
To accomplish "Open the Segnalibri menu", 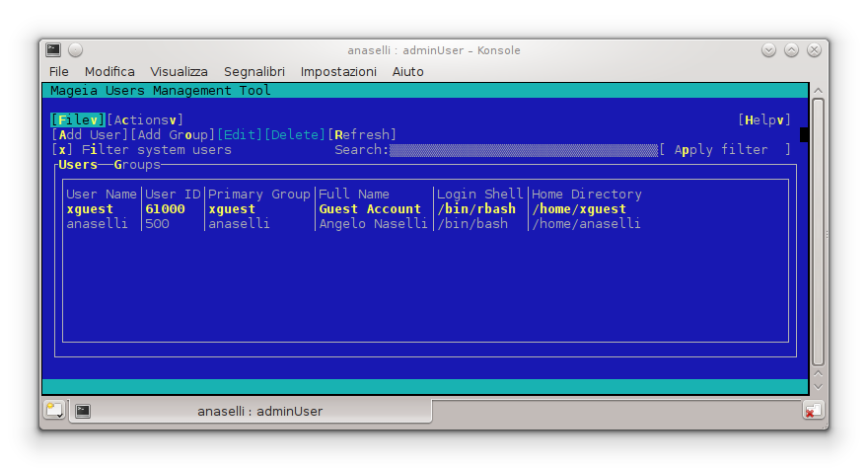I will tap(254, 71).
